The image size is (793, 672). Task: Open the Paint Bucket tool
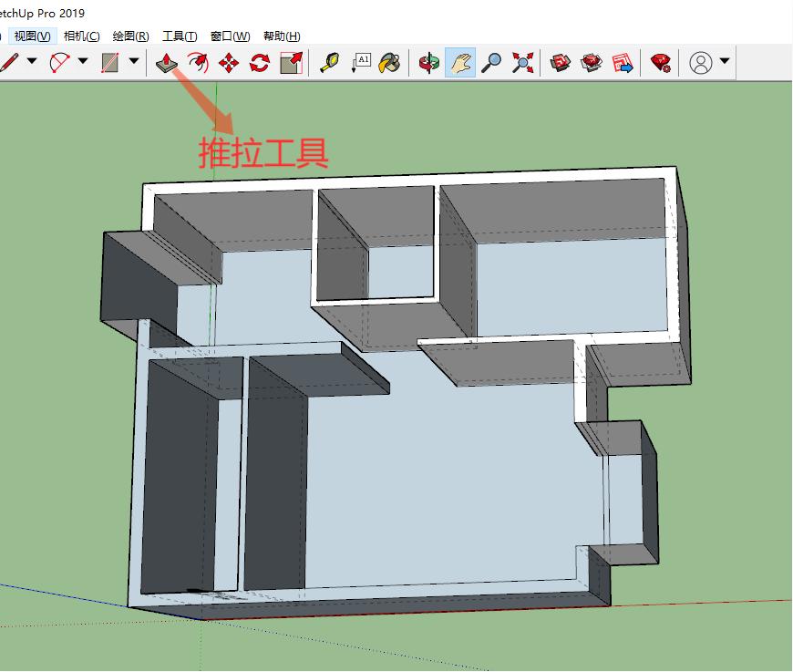[389, 63]
